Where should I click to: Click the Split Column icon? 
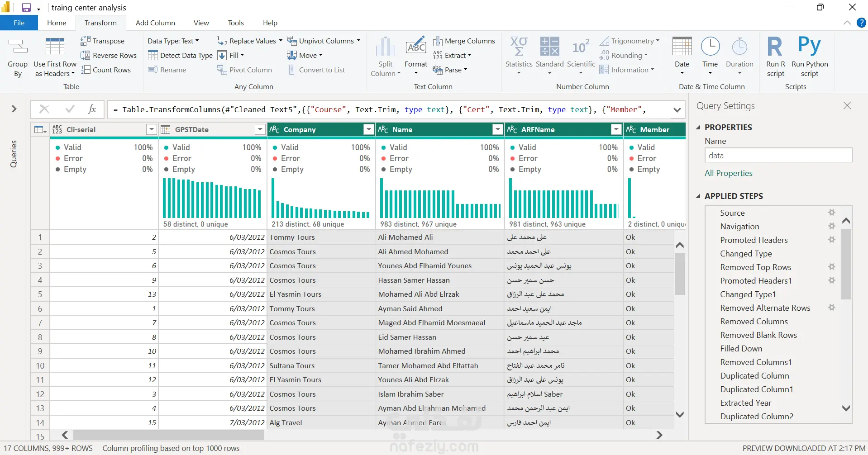click(x=386, y=47)
